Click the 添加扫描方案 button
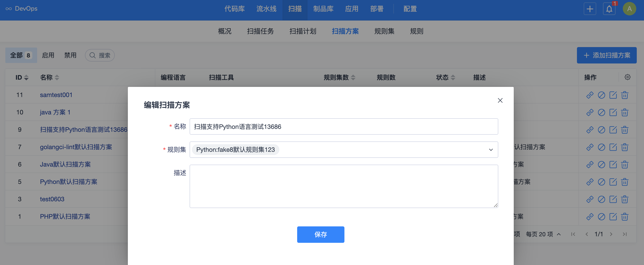Image resolution: width=644 pixels, height=265 pixels. tap(607, 55)
